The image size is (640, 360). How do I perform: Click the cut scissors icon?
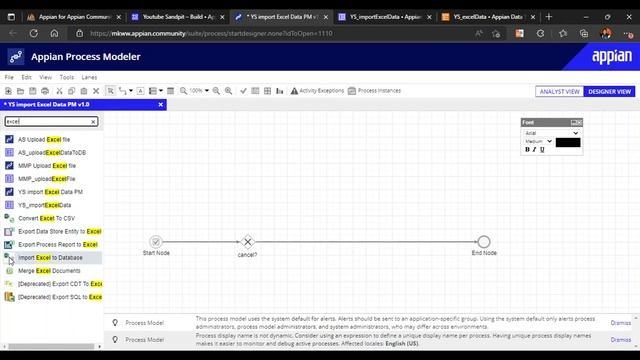click(59, 91)
